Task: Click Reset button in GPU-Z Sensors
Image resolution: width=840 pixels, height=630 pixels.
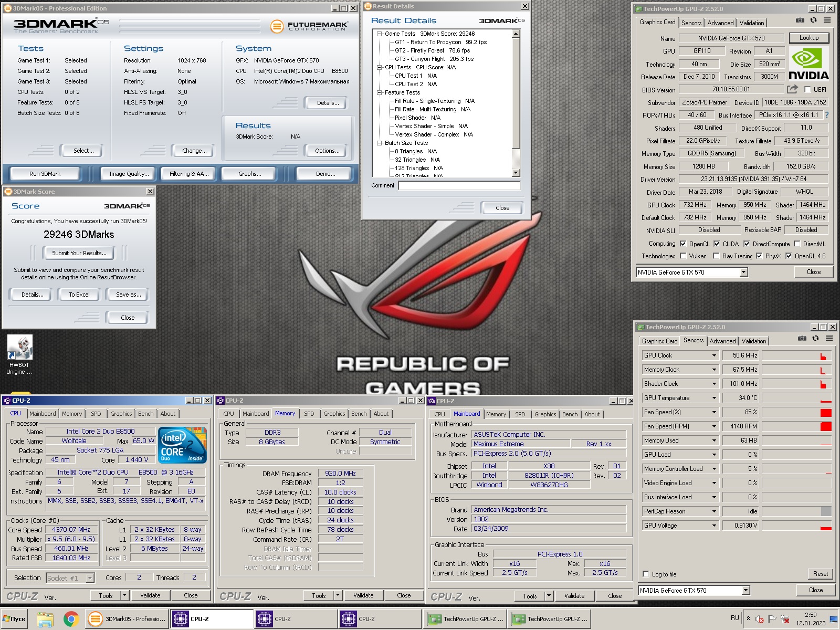Action: 820,574
